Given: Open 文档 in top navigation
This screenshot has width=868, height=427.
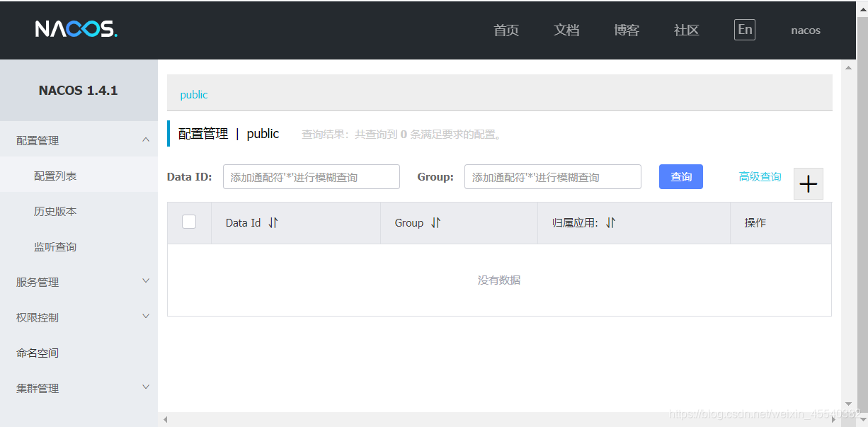Looking at the screenshot, I should [566, 30].
